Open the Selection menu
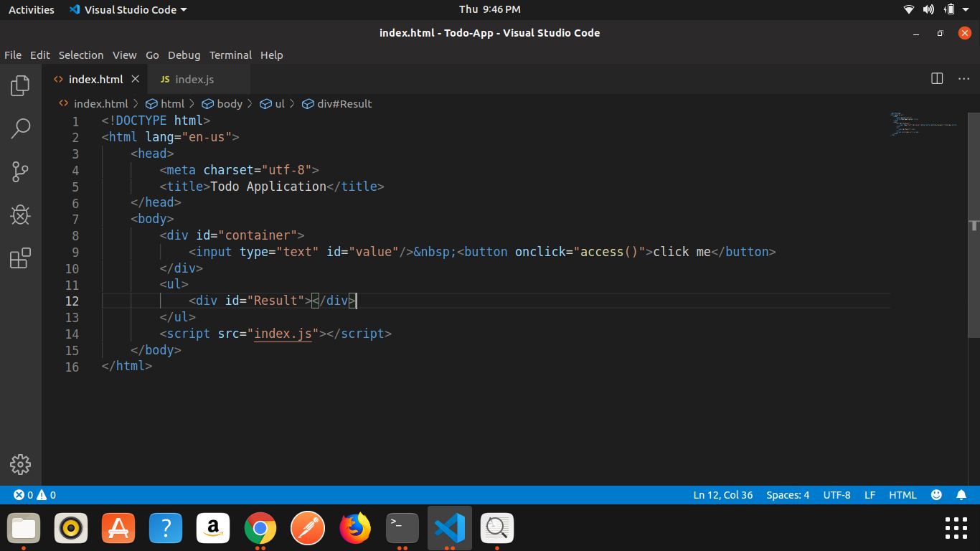Screen dimensions: 980x551 81,55
